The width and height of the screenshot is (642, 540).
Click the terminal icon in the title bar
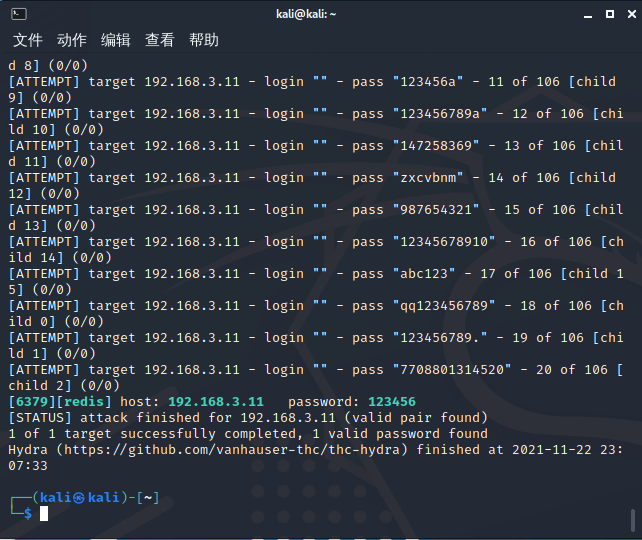coord(19,14)
